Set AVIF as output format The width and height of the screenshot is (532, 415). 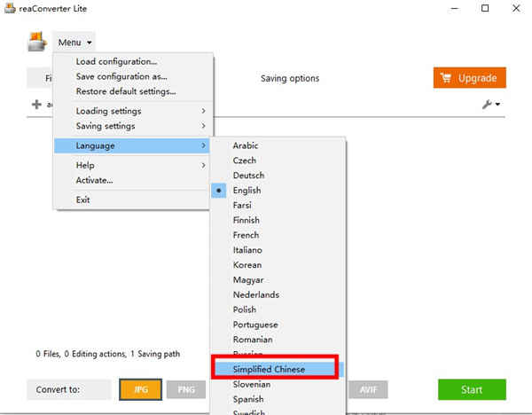[369, 390]
